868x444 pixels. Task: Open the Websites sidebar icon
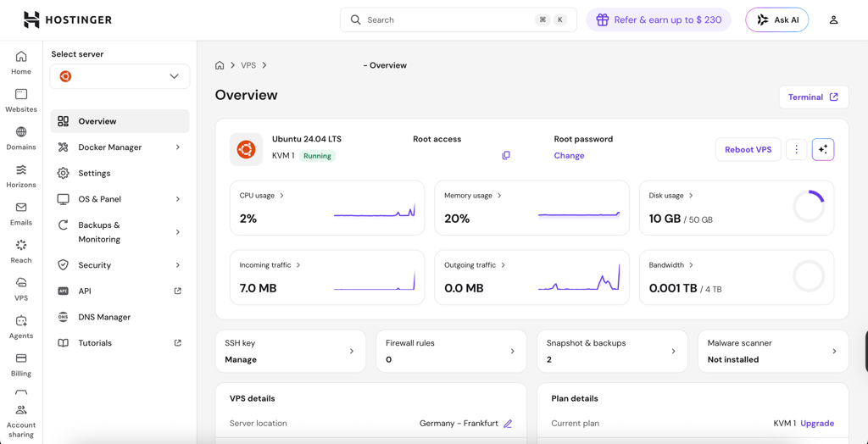point(21,94)
